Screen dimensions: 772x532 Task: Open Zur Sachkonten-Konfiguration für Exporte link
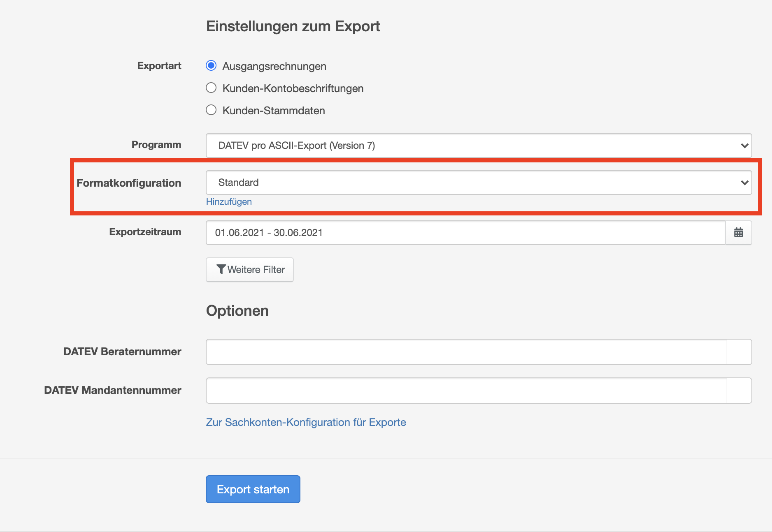click(306, 422)
